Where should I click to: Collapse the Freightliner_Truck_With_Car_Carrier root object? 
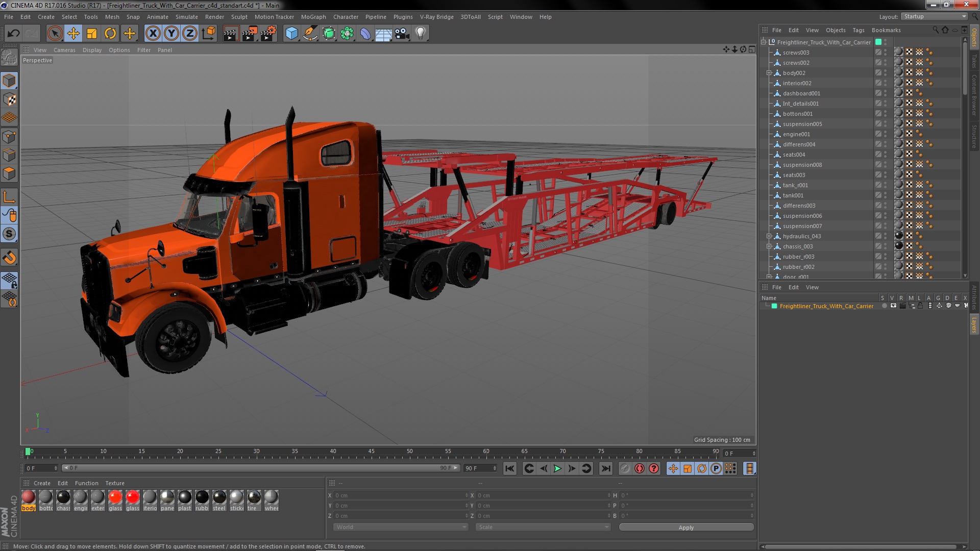764,42
